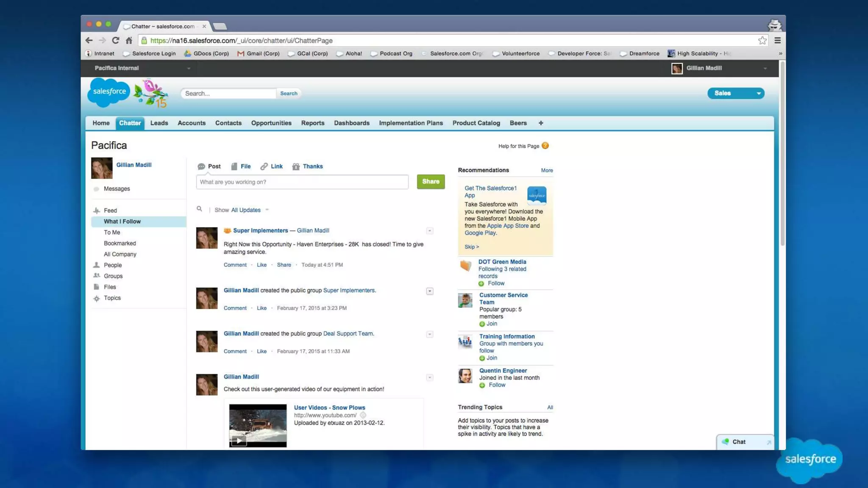
Task: Reload the page with refresh icon
Action: pos(115,40)
